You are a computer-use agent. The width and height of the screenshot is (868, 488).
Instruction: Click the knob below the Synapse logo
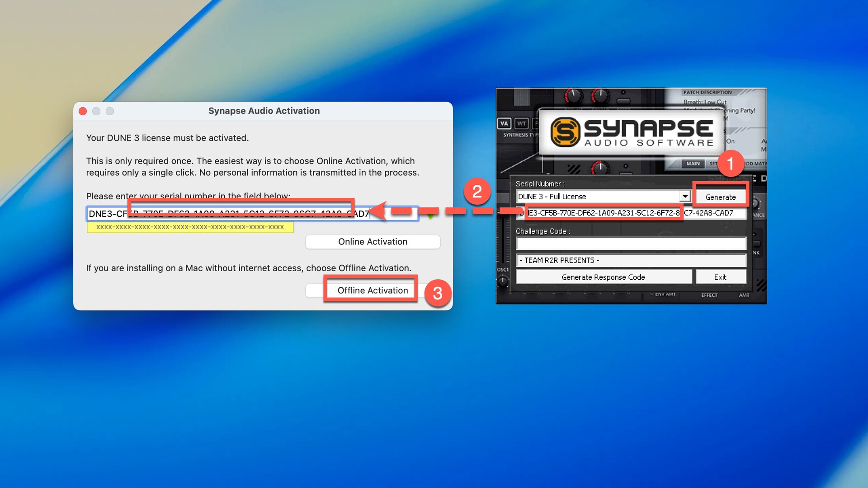click(600, 168)
